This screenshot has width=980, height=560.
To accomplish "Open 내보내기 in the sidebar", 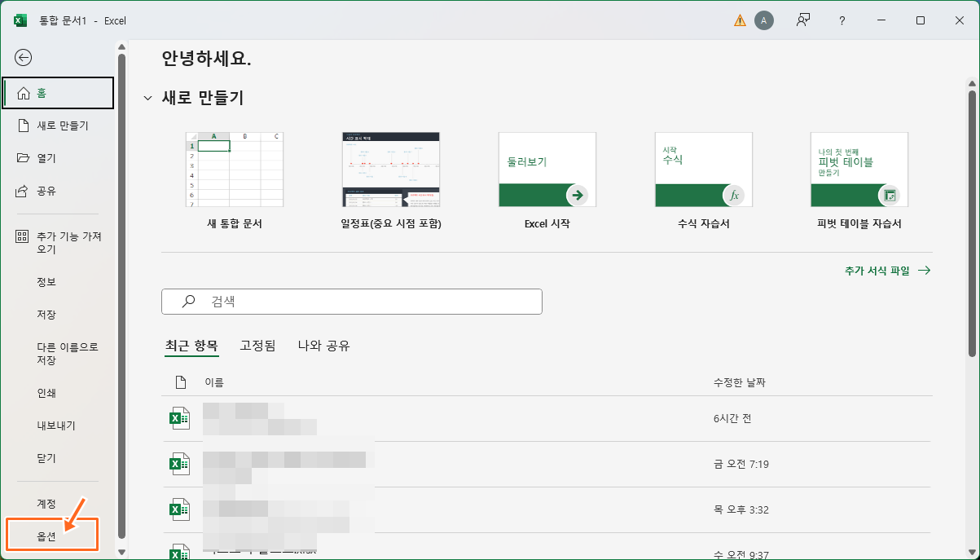I will [58, 426].
